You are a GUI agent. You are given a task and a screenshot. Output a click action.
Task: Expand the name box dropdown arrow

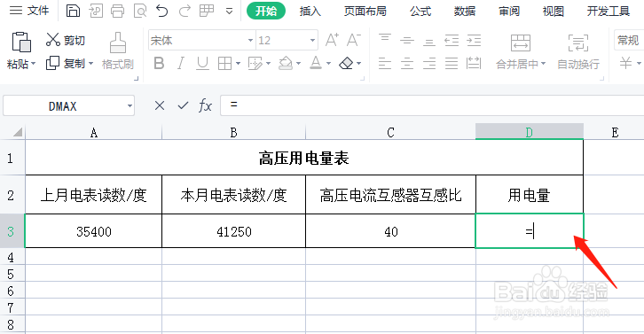(x=130, y=106)
